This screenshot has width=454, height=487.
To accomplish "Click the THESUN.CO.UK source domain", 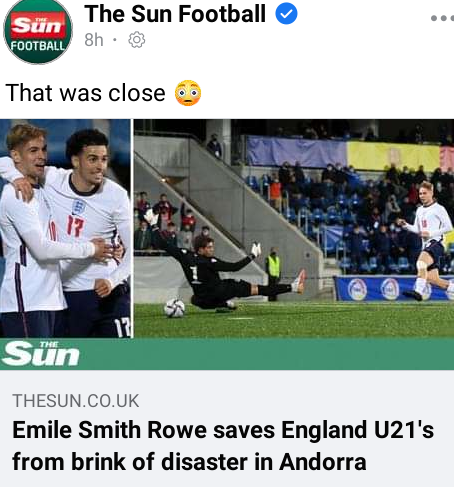I will point(76,401).
